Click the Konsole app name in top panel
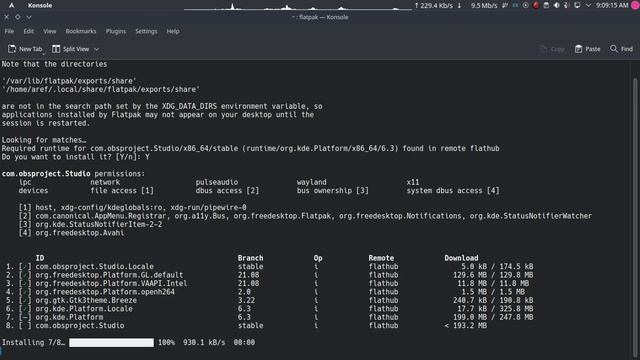This screenshot has width=640, height=360. point(40,5)
